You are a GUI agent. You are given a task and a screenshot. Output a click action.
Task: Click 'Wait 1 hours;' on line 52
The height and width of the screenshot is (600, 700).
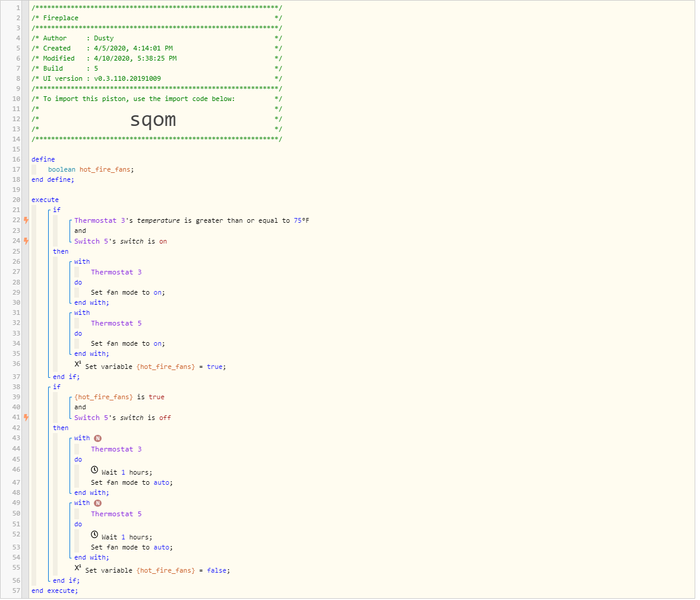pos(127,538)
